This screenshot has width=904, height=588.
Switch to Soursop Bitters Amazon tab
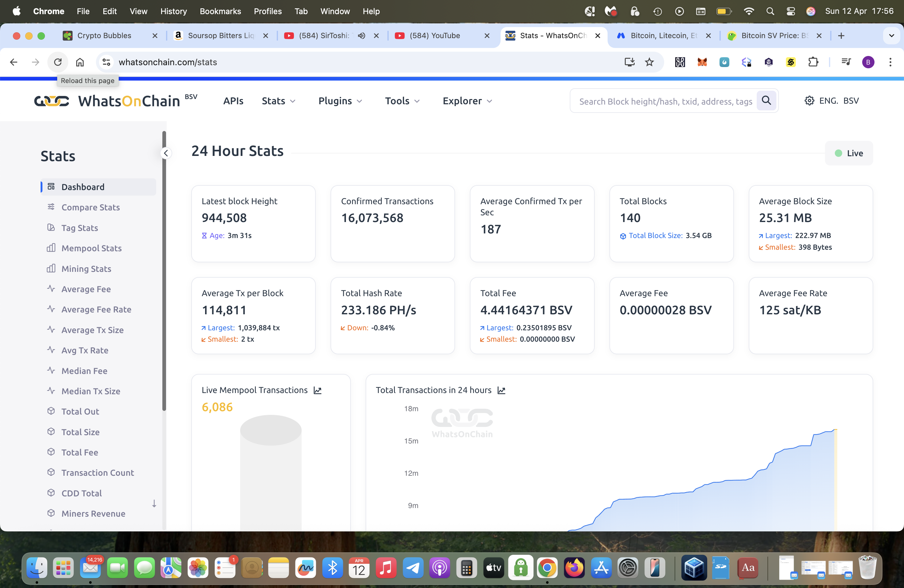coord(221,35)
